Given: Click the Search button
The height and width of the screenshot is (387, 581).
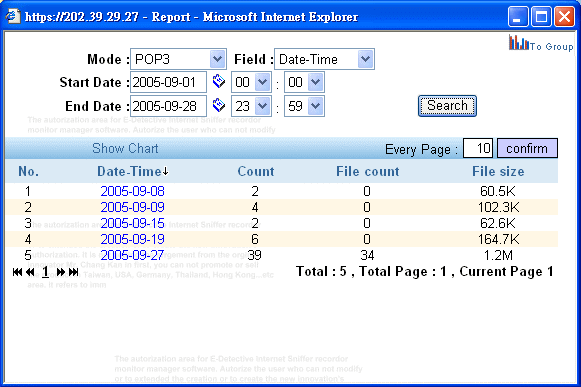Looking at the screenshot, I should (447, 106).
